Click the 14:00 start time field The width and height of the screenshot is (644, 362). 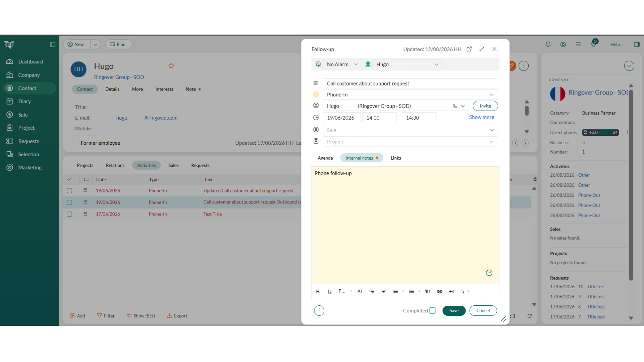click(379, 118)
